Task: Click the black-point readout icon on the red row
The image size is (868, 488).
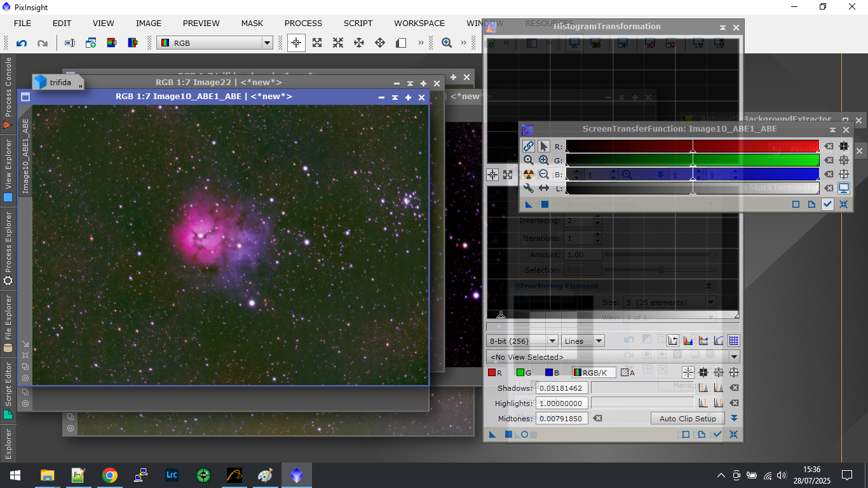Action: tap(844, 146)
